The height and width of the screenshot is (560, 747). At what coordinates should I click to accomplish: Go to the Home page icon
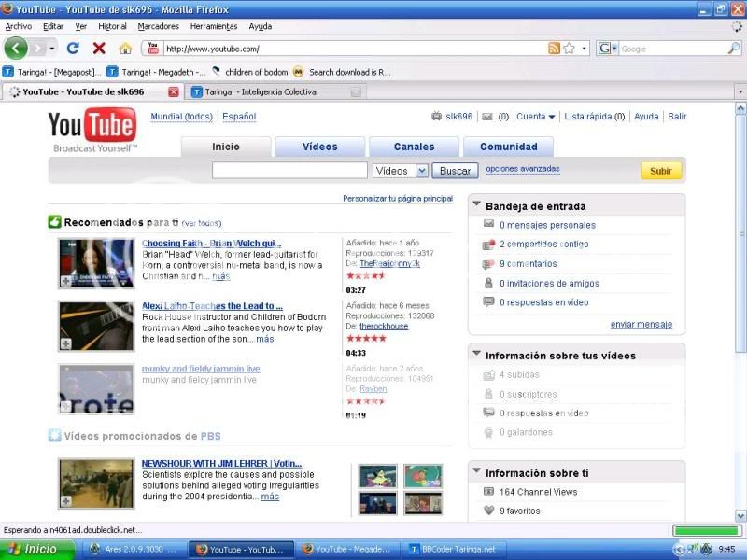point(125,49)
